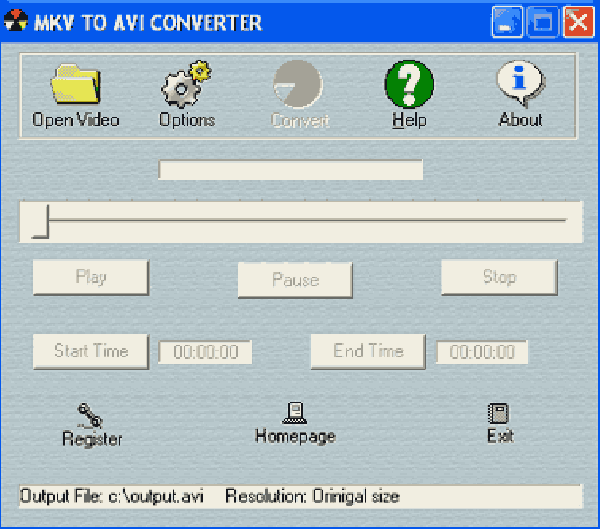Click the start time 00:00:00 field
Viewport: 600px width, 529px height.
[x=205, y=352]
